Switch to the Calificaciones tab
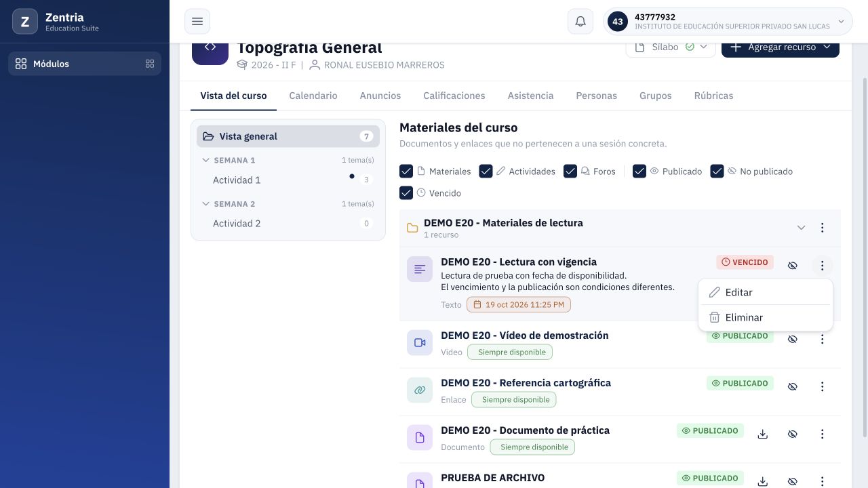Image resolution: width=868 pixels, height=488 pixels. coord(454,96)
